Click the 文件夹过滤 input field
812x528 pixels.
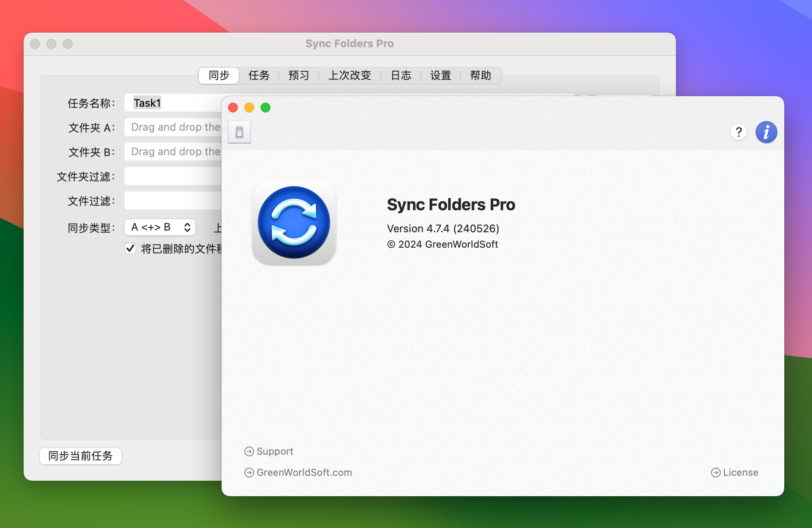[173, 176]
